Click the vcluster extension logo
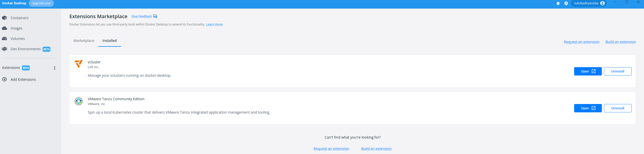Image resolution: width=644 pixels, height=154 pixels. pos(79,64)
